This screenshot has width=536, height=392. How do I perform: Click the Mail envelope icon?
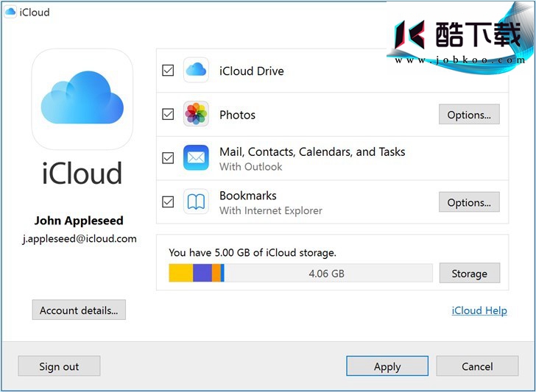click(196, 157)
